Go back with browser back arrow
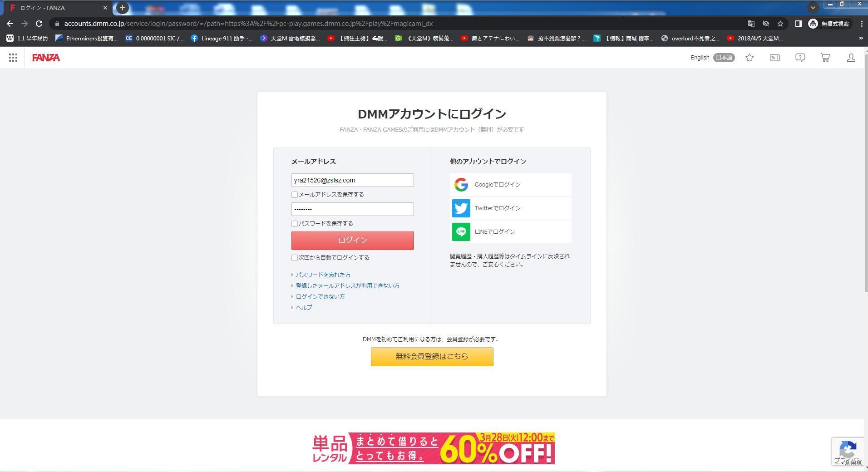The image size is (868, 472). (x=10, y=24)
